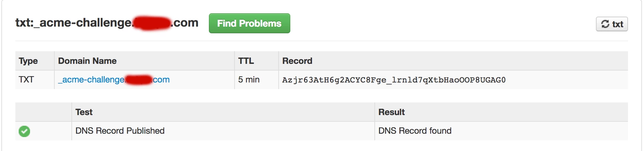644x151 pixels.
Task: Click the TTL column header
Action: 246,61
